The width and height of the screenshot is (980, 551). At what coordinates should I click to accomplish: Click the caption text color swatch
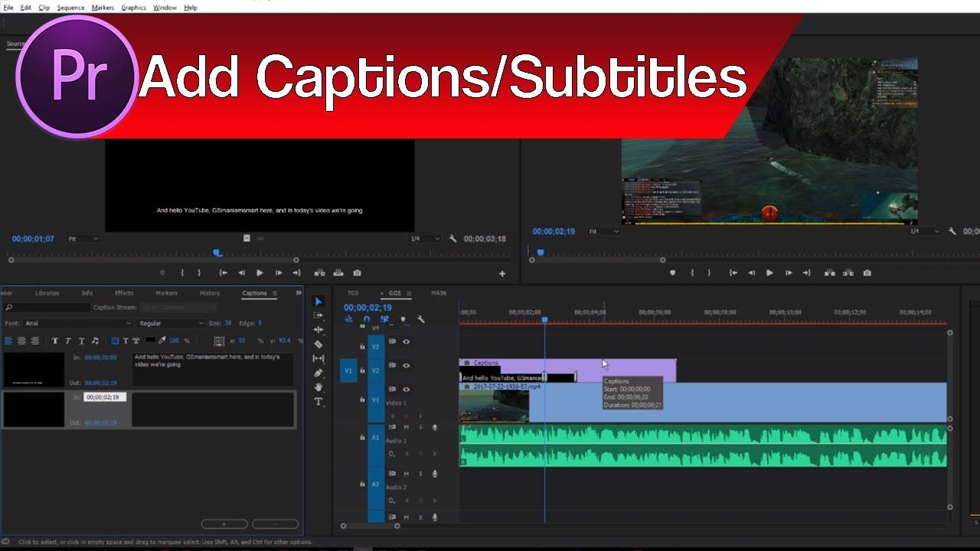(x=151, y=341)
